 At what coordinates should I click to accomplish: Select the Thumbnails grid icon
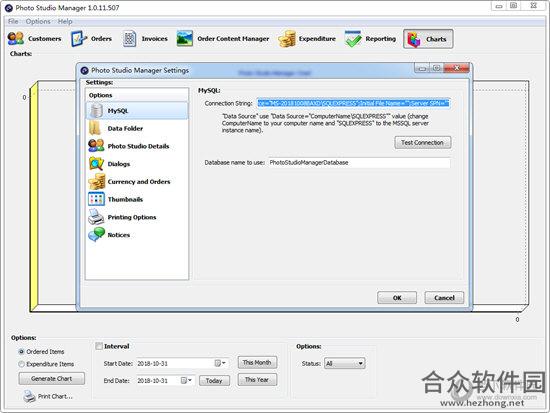pyautogui.click(x=96, y=199)
